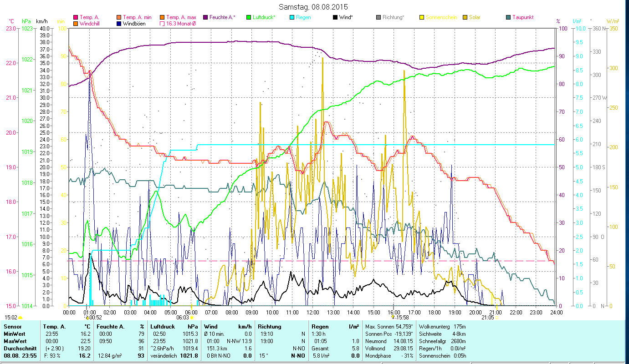Click the Sonnen Pos -19,139° entry

pyautogui.click(x=389, y=334)
